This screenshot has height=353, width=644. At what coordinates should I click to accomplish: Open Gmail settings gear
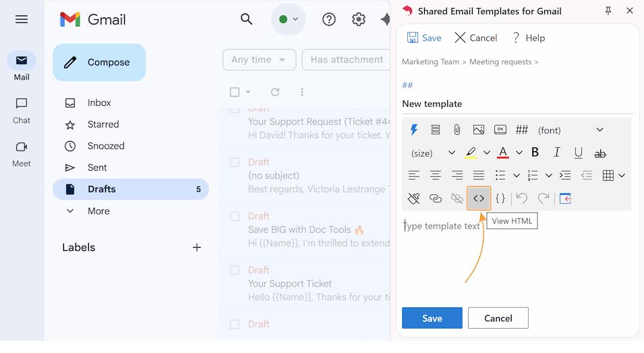tap(359, 20)
